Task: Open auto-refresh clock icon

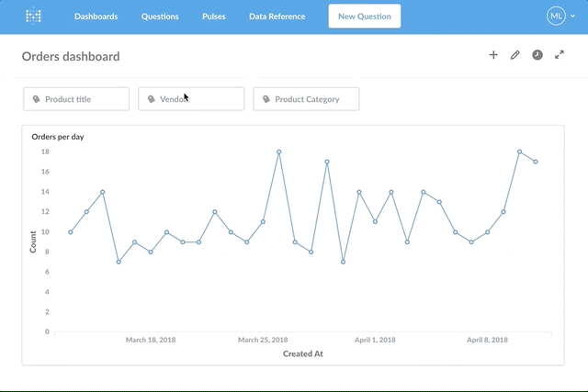Action: pos(537,55)
